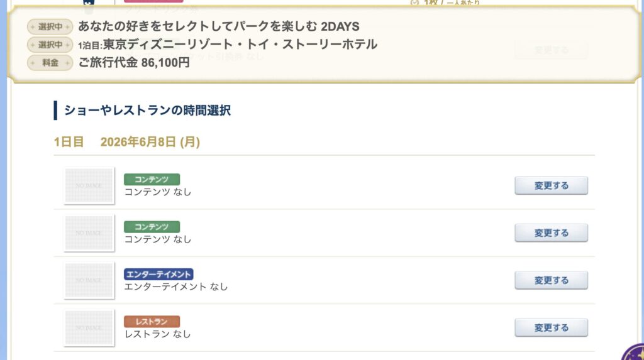Click the ショーやレストランの時間選択 section heading
This screenshot has height=360, width=644.
pos(147,111)
